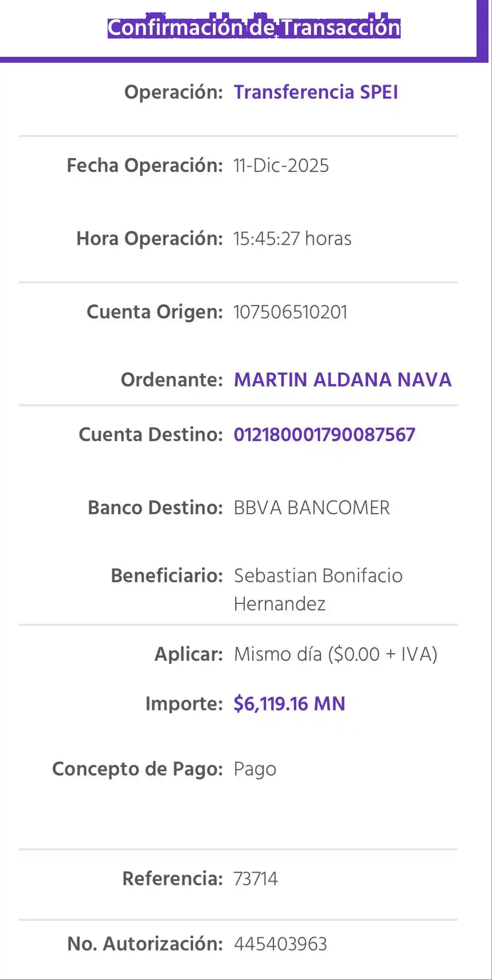Viewport: 492px width, 980px height.
Task: Click the No. Autorización label
Action: 145,944
